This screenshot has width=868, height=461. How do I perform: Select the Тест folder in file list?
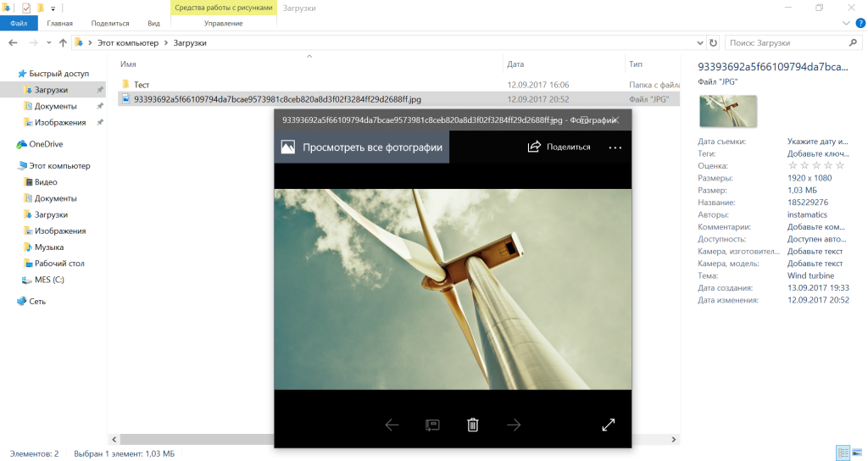pos(142,85)
